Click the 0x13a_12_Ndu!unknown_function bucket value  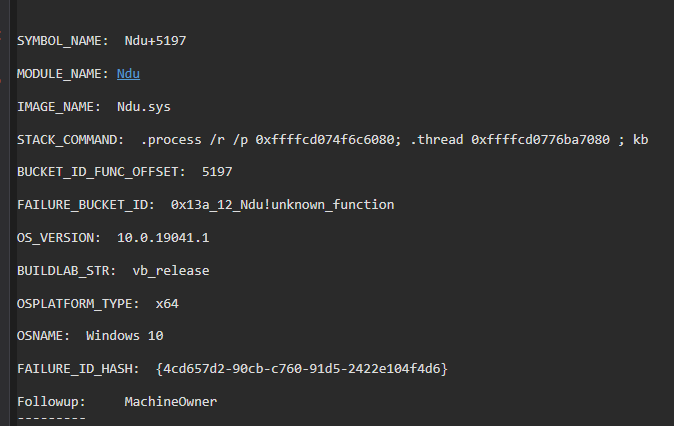282,205
